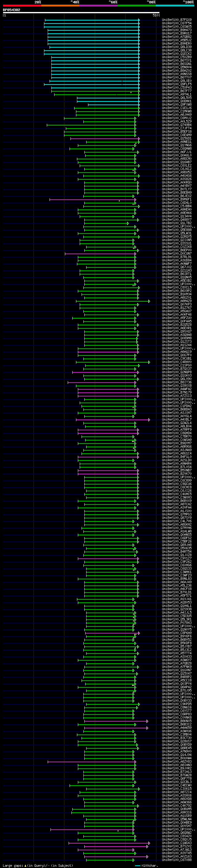Open UniRef100_A4U4G6 entry
The image size is (197, 868).
click(x=177, y=176)
